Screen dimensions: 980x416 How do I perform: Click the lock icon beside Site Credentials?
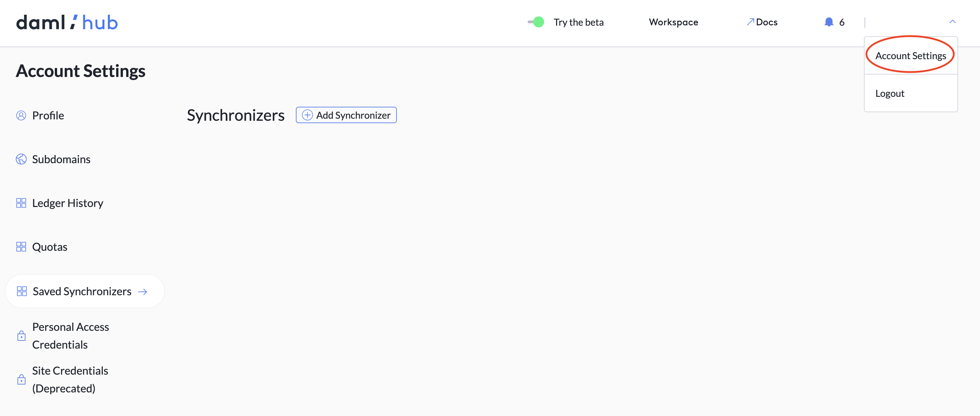(21, 379)
